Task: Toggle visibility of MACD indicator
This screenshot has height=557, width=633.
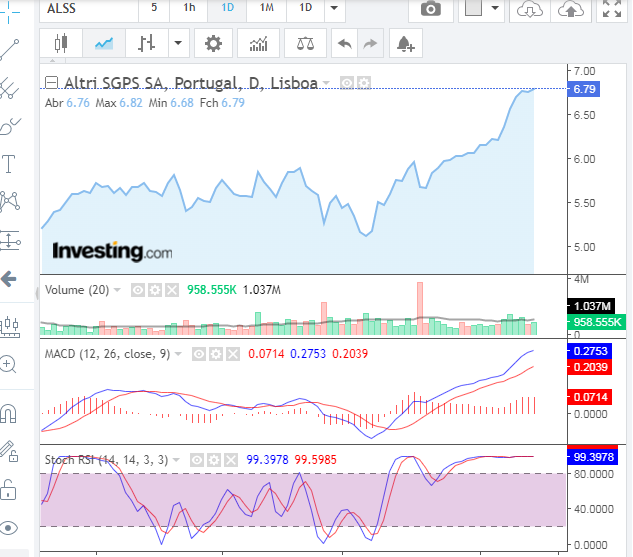Action: click(199, 354)
